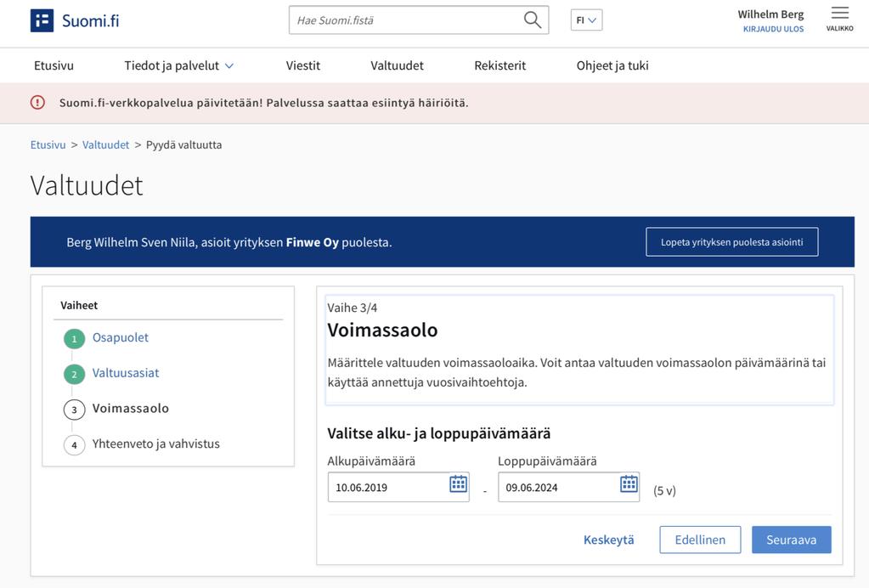
Task: Open the start date calendar icon
Action: point(459,483)
